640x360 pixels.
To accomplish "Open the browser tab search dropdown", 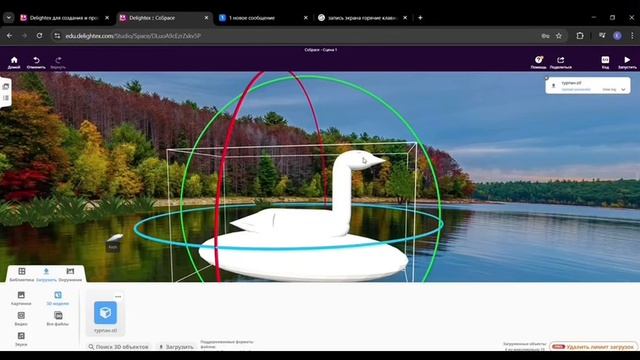I will (9, 18).
